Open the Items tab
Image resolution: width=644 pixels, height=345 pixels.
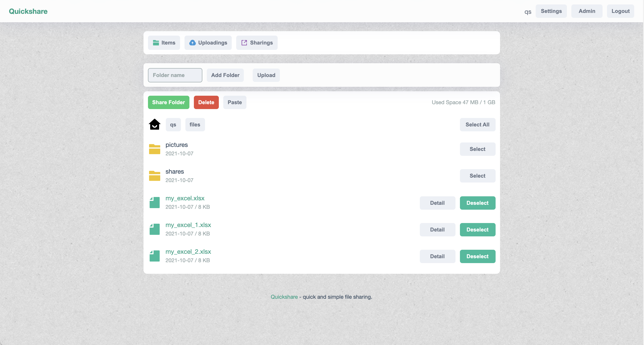pos(164,43)
